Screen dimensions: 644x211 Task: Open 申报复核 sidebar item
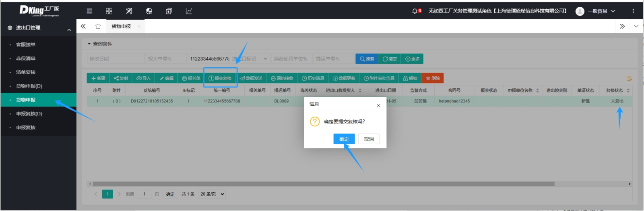pos(38,127)
